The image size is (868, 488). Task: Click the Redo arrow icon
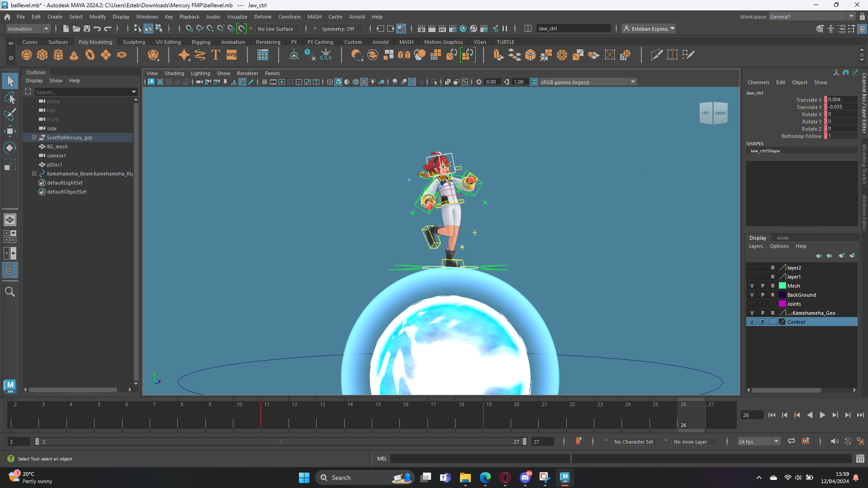pos(108,28)
